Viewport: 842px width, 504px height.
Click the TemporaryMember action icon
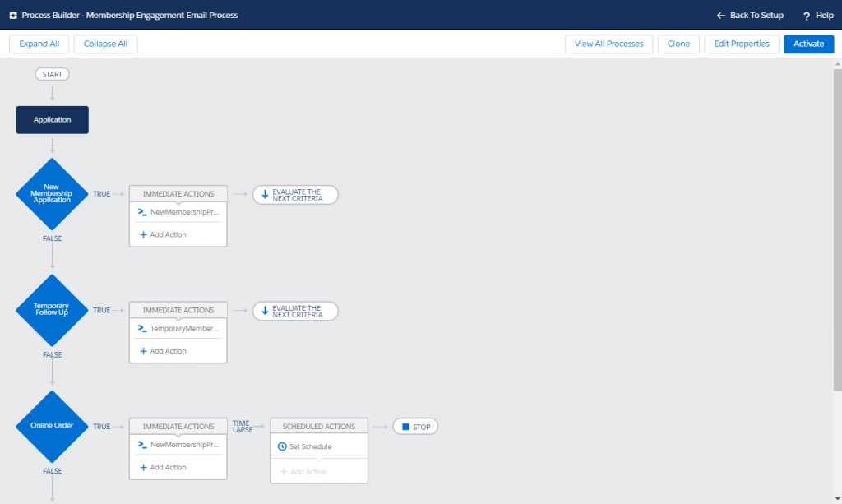point(142,328)
